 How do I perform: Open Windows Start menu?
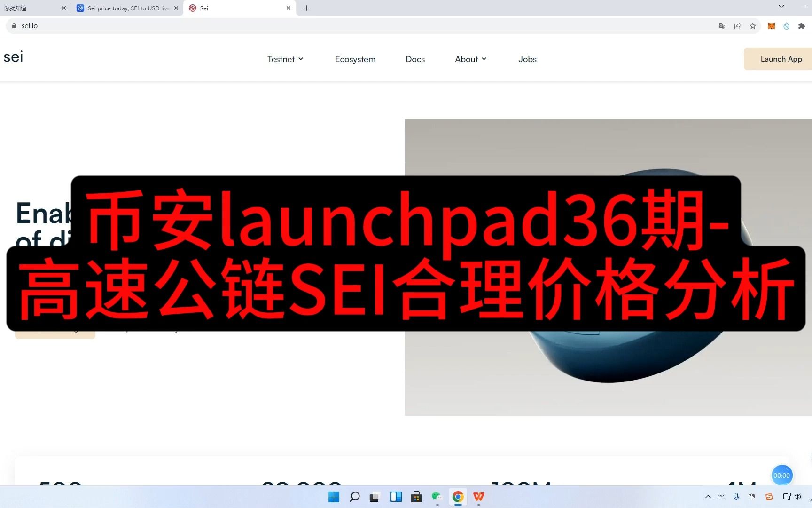point(334,497)
